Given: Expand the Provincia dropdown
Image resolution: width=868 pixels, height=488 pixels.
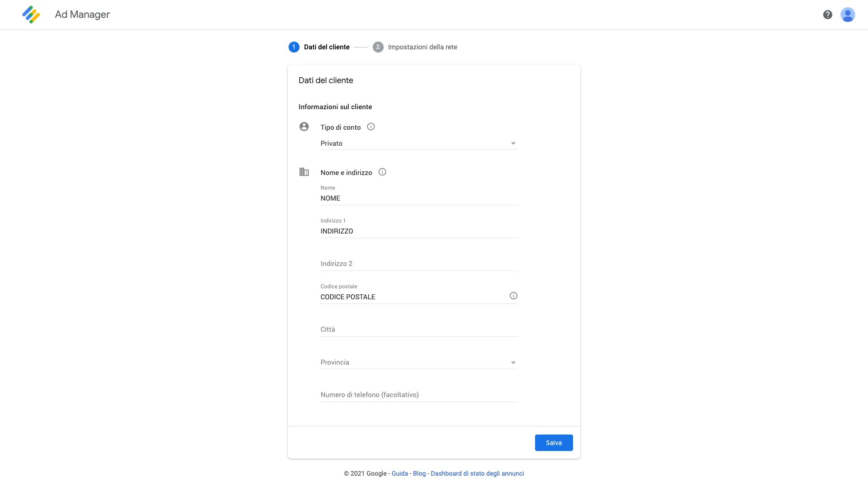Looking at the screenshot, I should point(419,362).
